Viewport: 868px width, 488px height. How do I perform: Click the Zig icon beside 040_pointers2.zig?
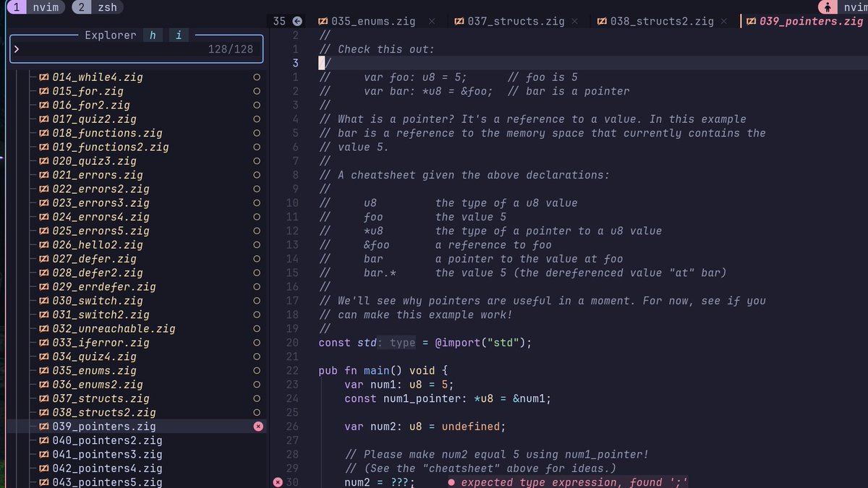click(44, 440)
